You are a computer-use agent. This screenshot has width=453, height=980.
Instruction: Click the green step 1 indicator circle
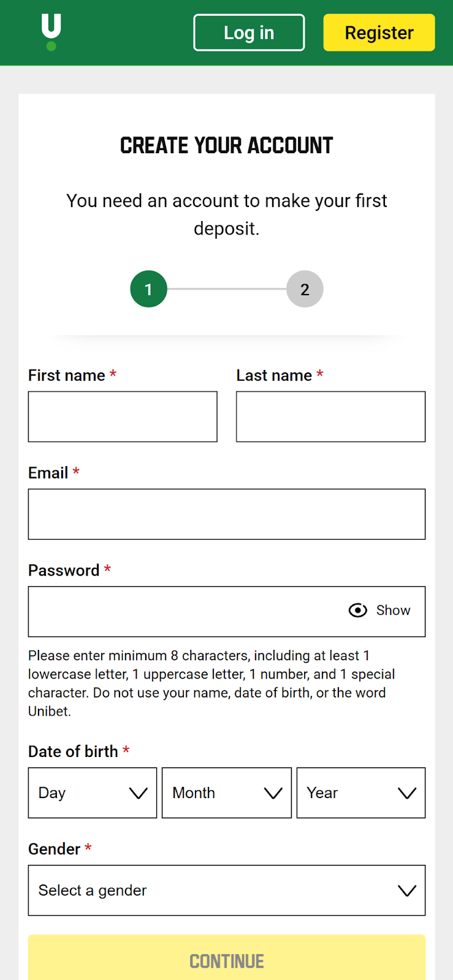point(148,288)
